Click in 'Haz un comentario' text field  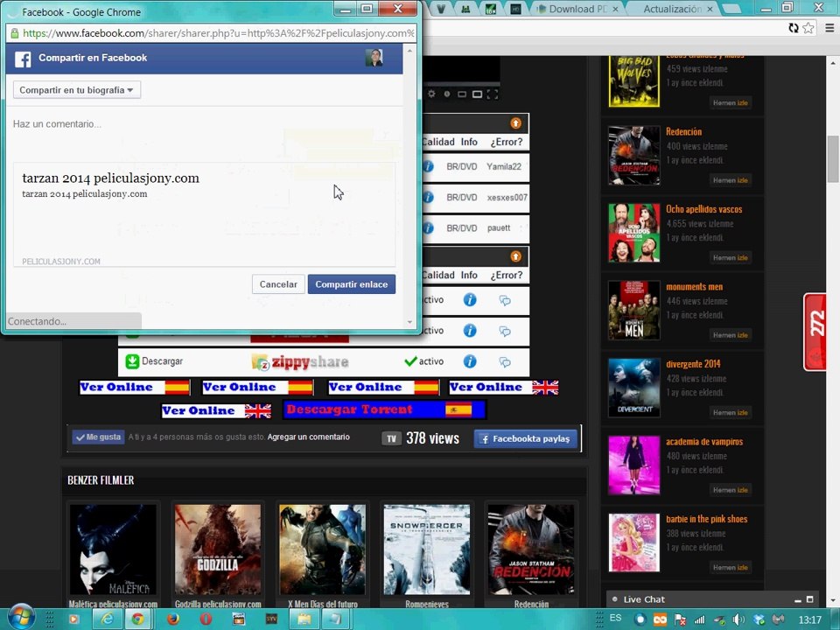click(x=205, y=124)
